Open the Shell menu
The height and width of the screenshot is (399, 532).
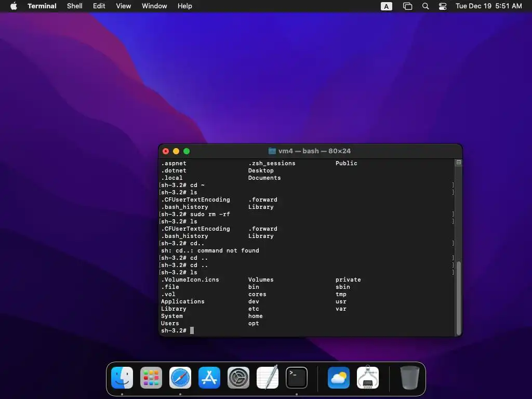pyautogui.click(x=75, y=6)
